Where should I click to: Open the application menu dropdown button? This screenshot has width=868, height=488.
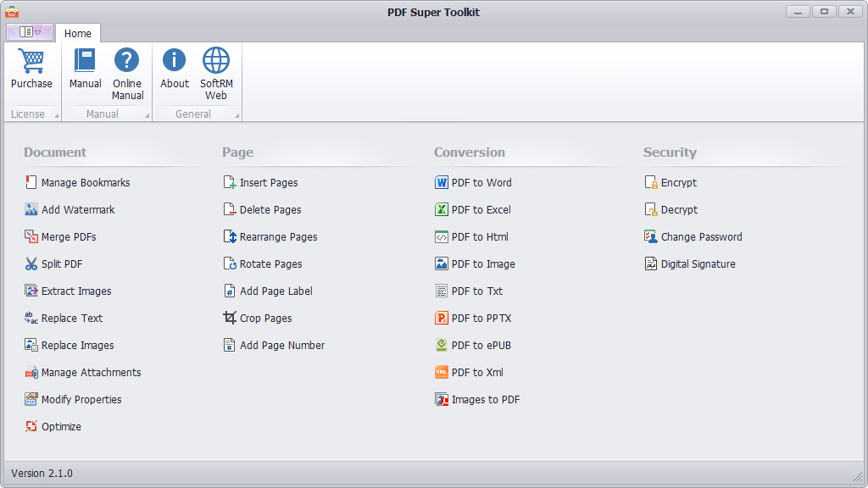(30, 32)
